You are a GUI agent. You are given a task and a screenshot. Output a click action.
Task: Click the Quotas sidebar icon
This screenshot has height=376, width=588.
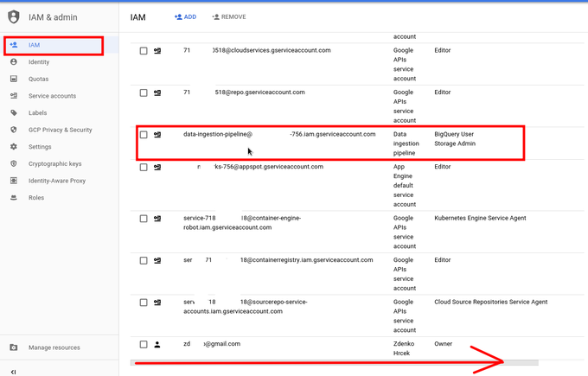[14, 79]
